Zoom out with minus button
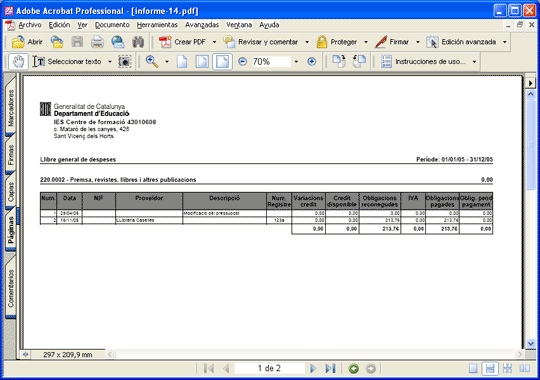 242,62
